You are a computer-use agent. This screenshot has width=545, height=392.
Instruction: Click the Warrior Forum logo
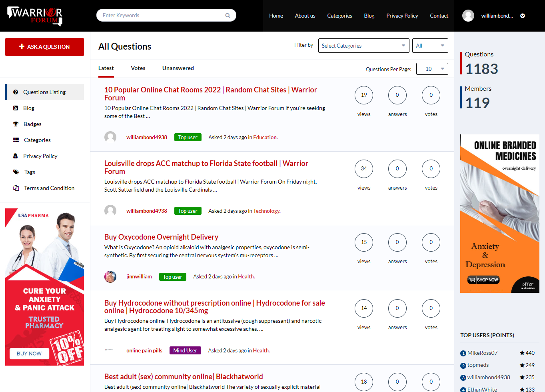pyautogui.click(x=35, y=16)
